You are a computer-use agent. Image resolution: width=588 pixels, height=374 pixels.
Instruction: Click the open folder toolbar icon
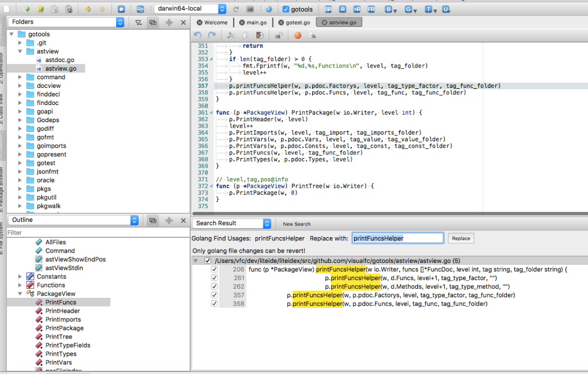(40, 9)
